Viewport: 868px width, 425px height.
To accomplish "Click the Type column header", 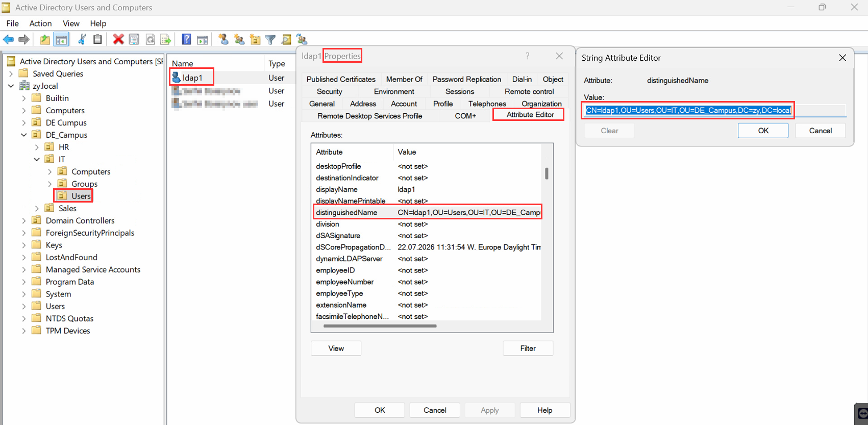I will coord(277,63).
